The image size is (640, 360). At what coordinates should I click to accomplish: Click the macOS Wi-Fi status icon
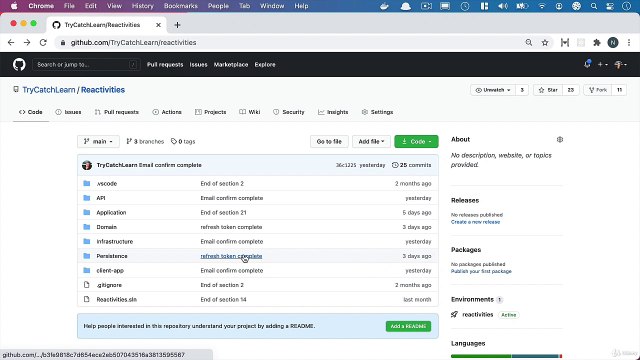point(542,6)
